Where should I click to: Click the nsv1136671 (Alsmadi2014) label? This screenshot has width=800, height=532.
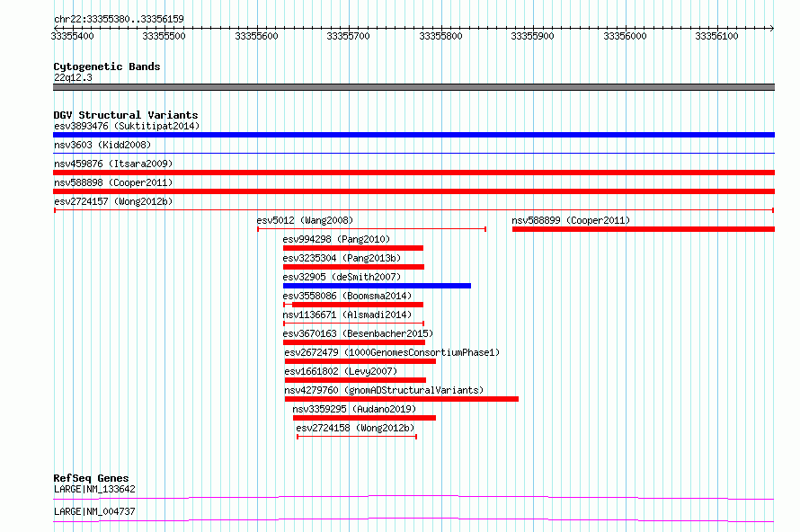(x=347, y=315)
